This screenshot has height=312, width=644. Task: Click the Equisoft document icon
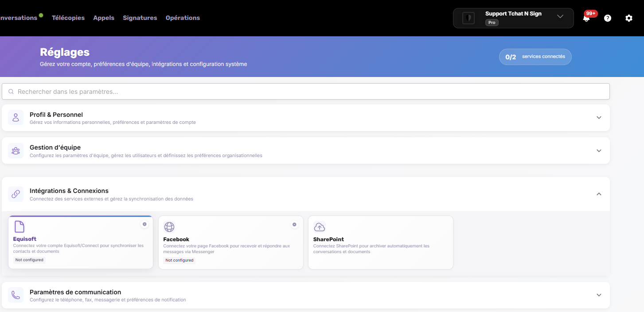coord(19,227)
